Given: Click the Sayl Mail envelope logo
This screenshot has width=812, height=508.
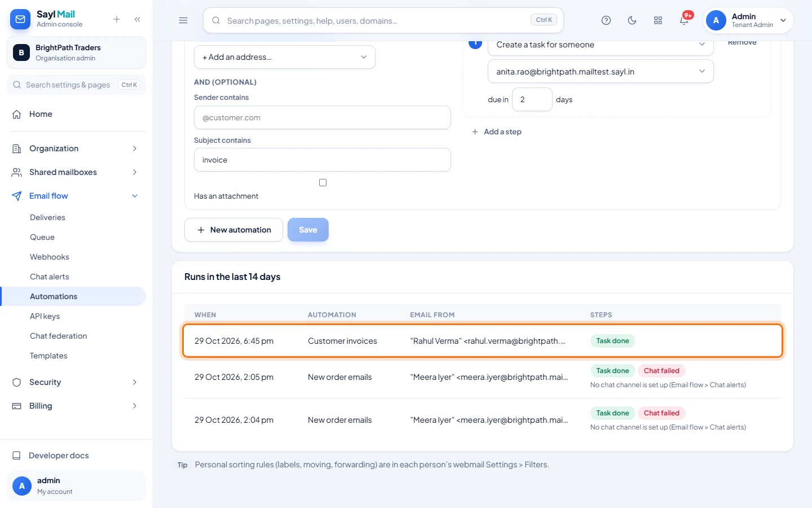Looking at the screenshot, I should click(x=20, y=19).
